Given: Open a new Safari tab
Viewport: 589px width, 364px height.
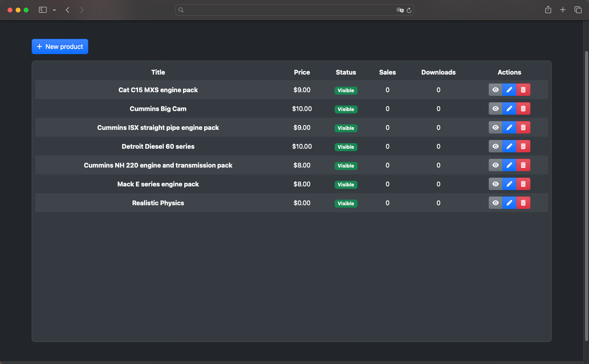Looking at the screenshot, I should pyautogui.click(x=563, y=10).
